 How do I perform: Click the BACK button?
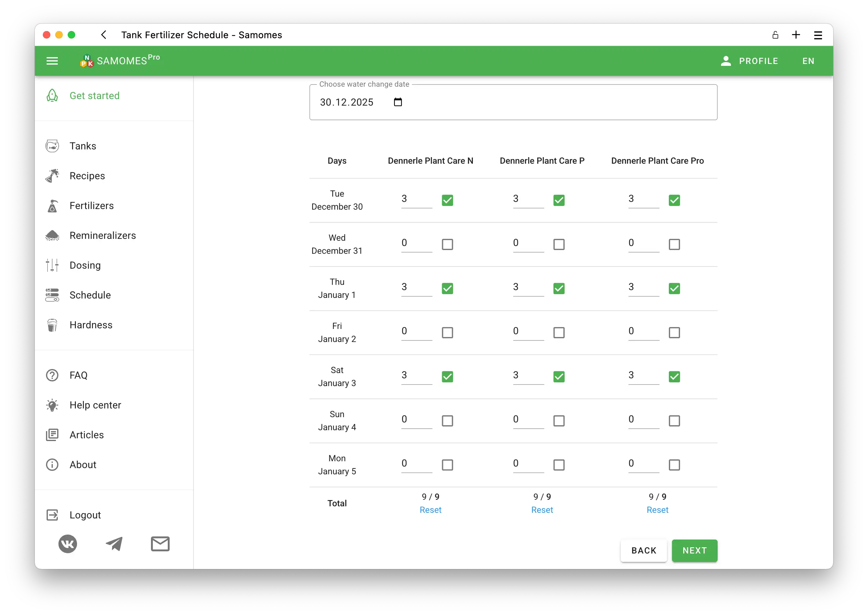[x=643, y=550]
